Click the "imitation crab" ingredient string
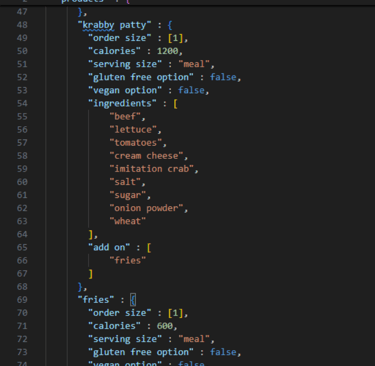This screenshot has height=366, width=375. pyautogui.click(x=152, y=169)
